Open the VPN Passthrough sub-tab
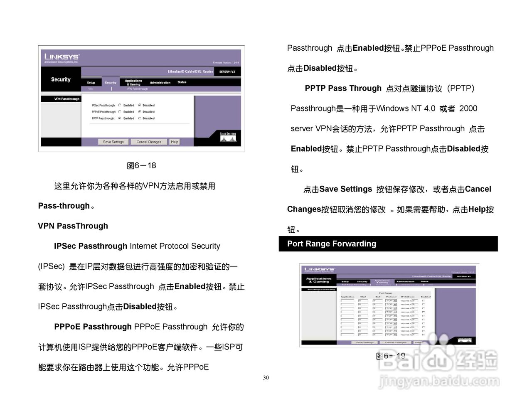Image resolution: width=532 pixels, height=411 pixels. click(x=137, y=89)
